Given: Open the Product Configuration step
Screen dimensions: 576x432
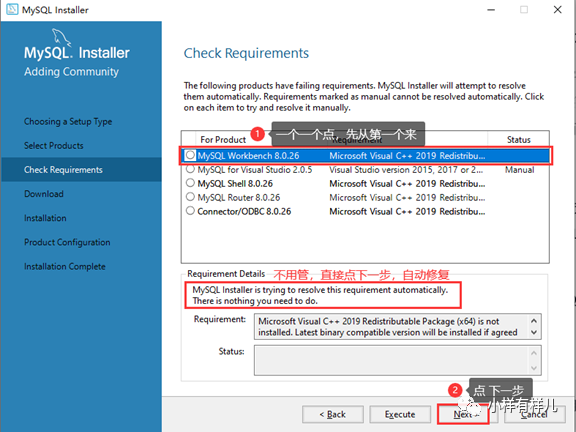Looking at the screenshot, I should pos(67,242).
